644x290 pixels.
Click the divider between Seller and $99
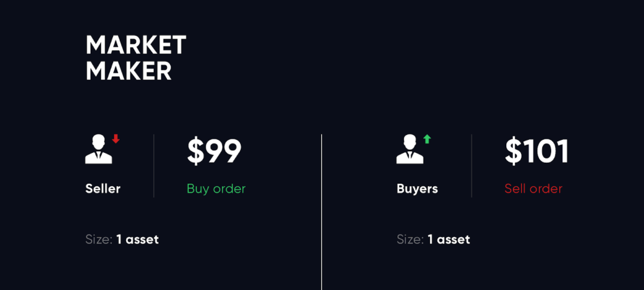(154, 165)
